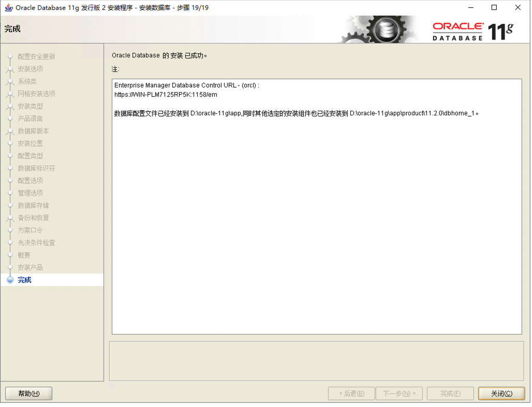Click the Enterprise Manager URL text
This screenshot has height=407, width=532.
pyautogui.click(x=166, y=95)
